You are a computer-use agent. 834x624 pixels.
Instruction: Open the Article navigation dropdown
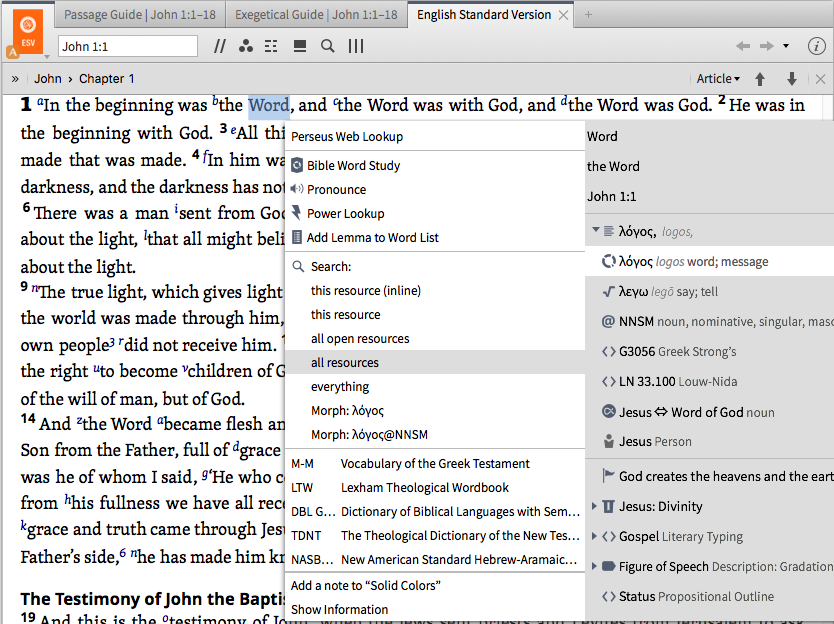718,79
